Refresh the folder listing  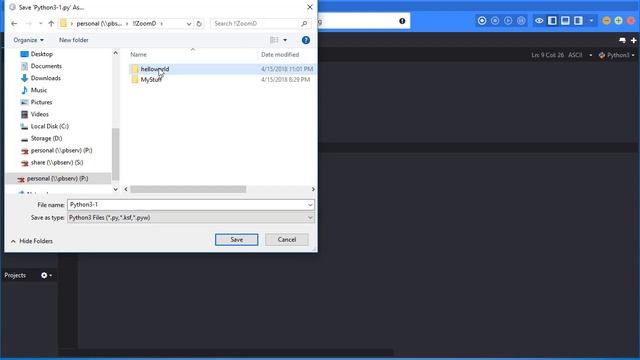click(x=199, y=24)
